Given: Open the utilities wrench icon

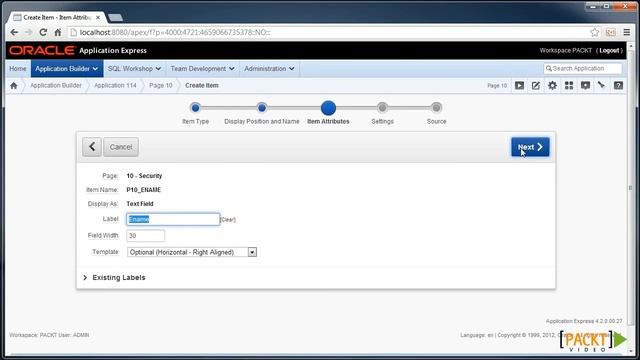Looking at the screenshot, I should pos(602,85).
